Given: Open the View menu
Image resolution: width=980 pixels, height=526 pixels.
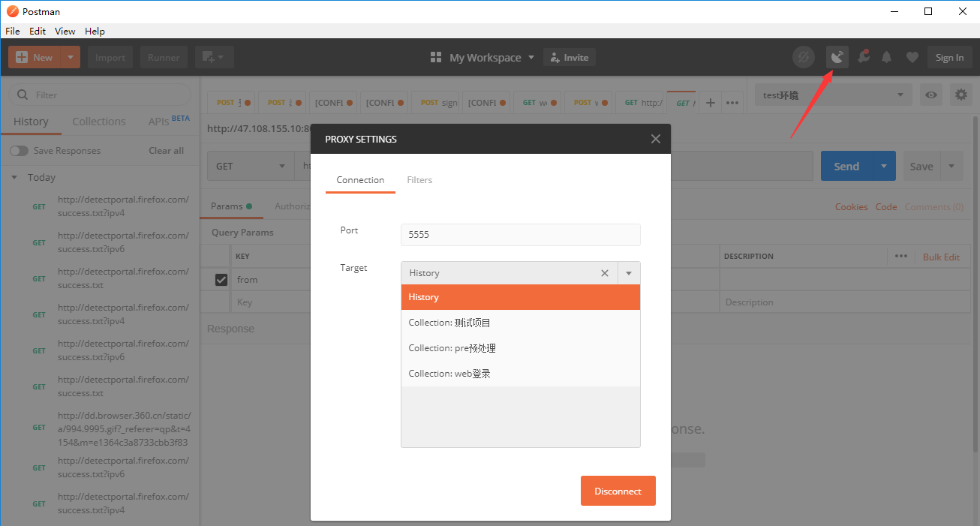Looking at the screenshot, I should coord(65,32).
